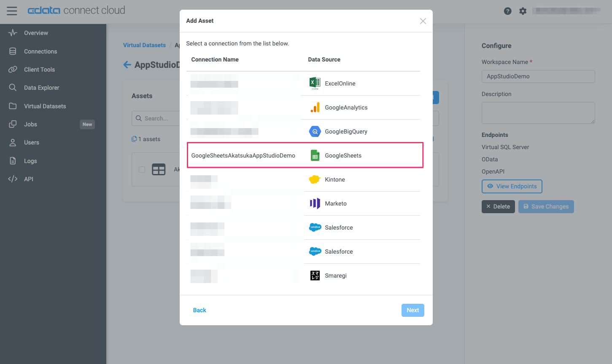The height and width of the screenshot is (364, 612).
Task: Select the GoogleBigQuery connection icon
Action: click(x=315, y=131)
